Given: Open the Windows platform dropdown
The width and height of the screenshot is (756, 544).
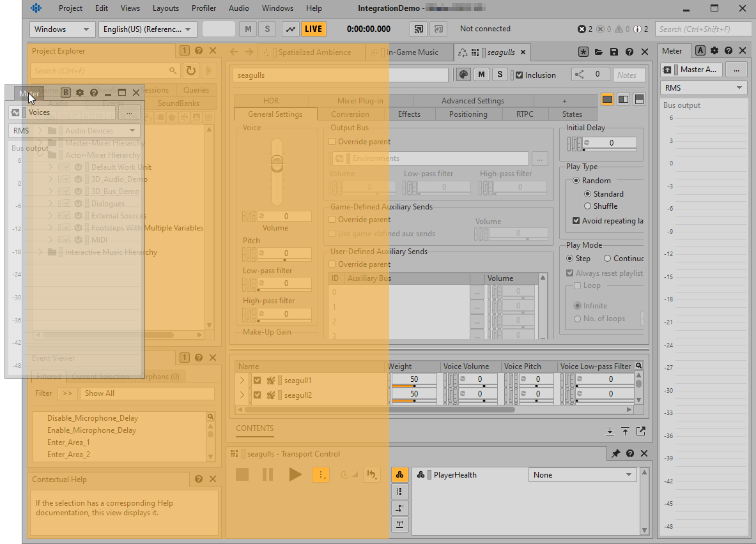Looking at the screenshot, I should pos(62,29).
